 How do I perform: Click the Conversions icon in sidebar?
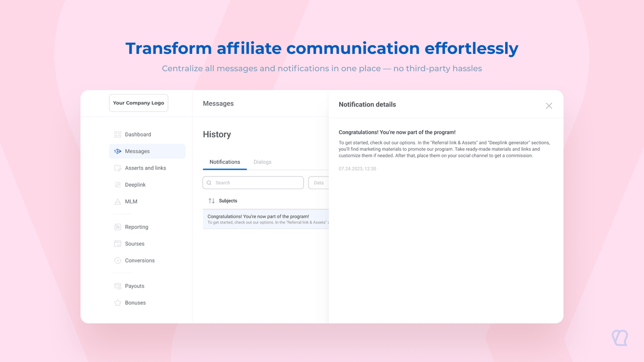click(118, 260)
